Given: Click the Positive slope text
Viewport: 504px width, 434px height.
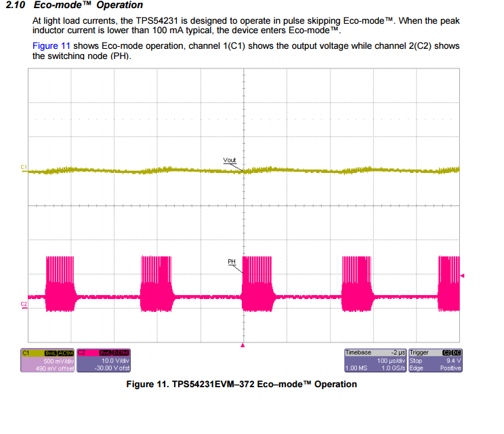Looking at the screenshot, I should click(x=450, y=368).
